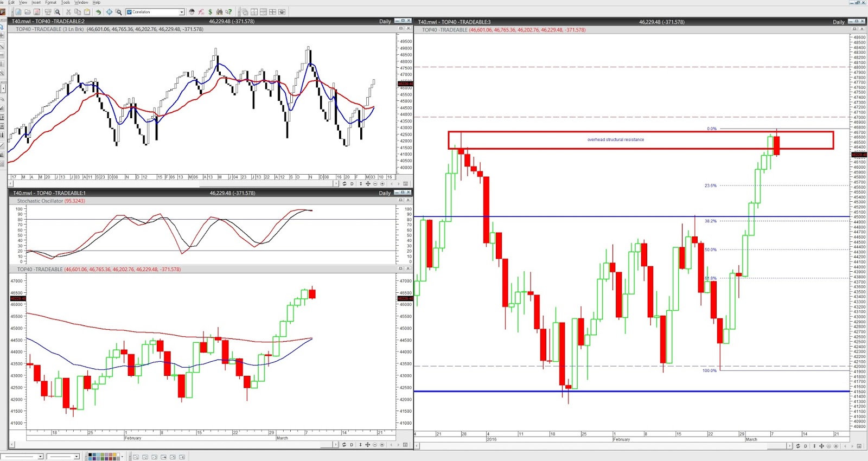This screenshot has height=461, width=868.
Task: Open print preview magnifier icon
Action: pos(57,12)
